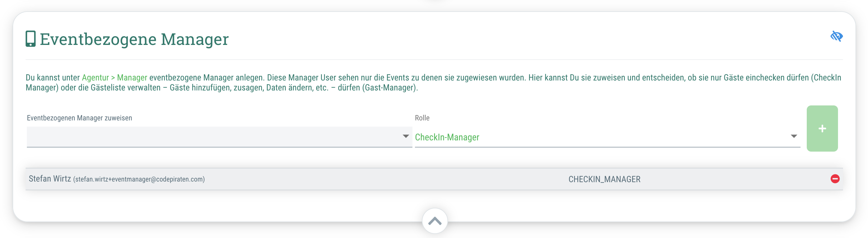Image resolution: width=868 pixels, height=238 pixels.
Task: Click the Eventbezogene Manager heading
Action: click(134, 39)
